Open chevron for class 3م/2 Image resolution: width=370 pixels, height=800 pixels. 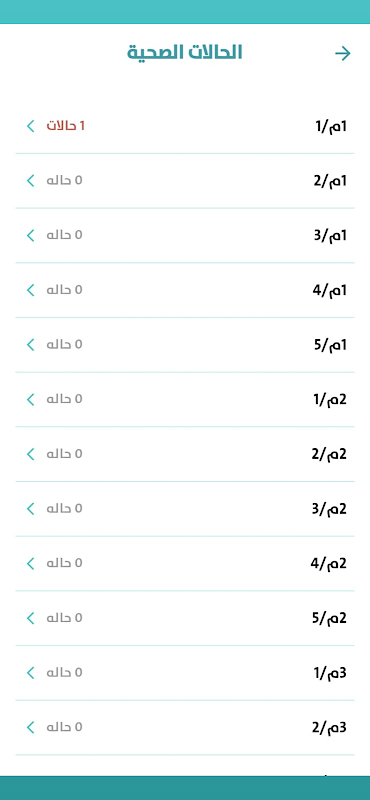31,727
